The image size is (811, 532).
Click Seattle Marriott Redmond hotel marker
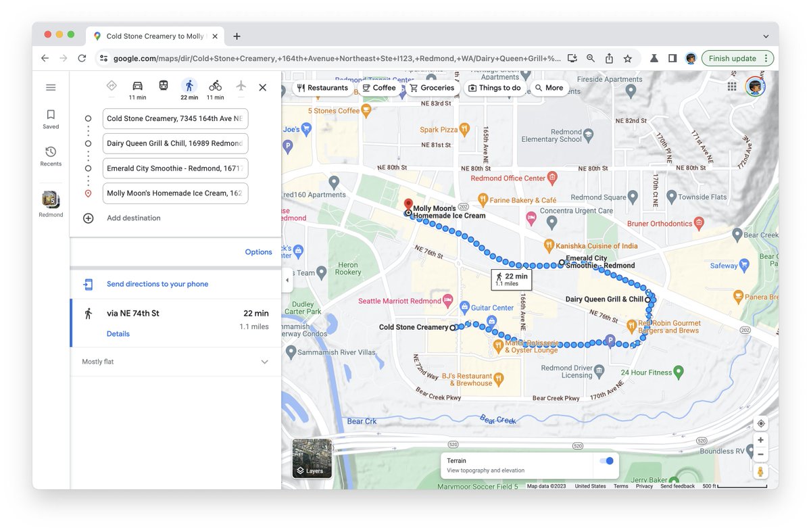click(x=447, y=300)
